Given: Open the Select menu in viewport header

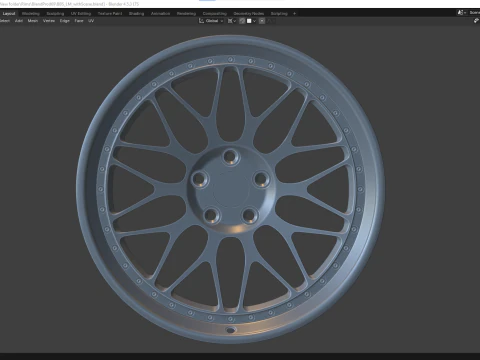Looking at the screenshot, I should [x=5, y=21].
